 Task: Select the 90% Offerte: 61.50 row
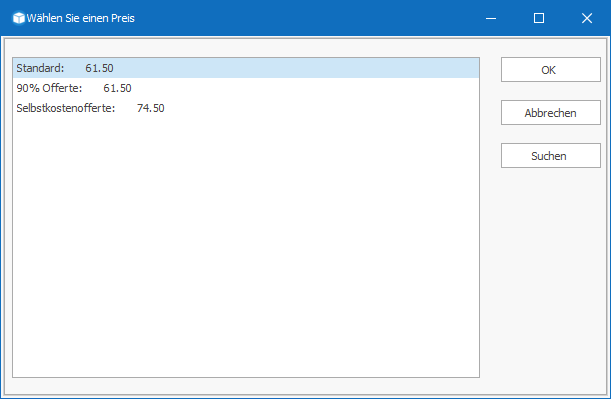pos(246,88)
